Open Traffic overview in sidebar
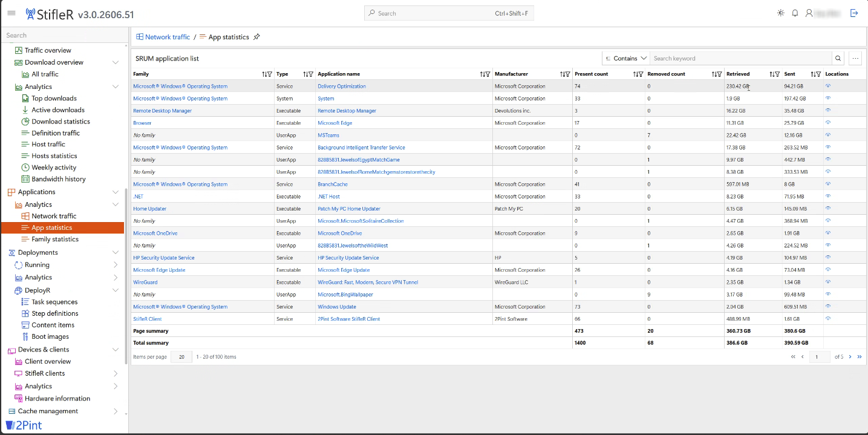 pos(48,50)
